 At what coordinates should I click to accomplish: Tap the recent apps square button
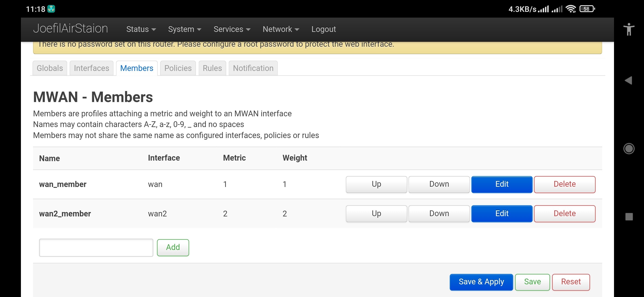pyautogui.click(x=629, y=217)
